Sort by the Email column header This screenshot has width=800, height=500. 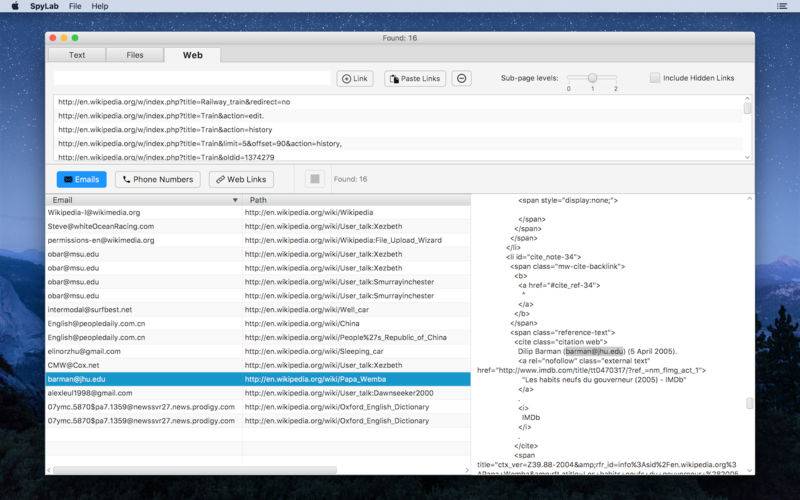tap(144, 200)
